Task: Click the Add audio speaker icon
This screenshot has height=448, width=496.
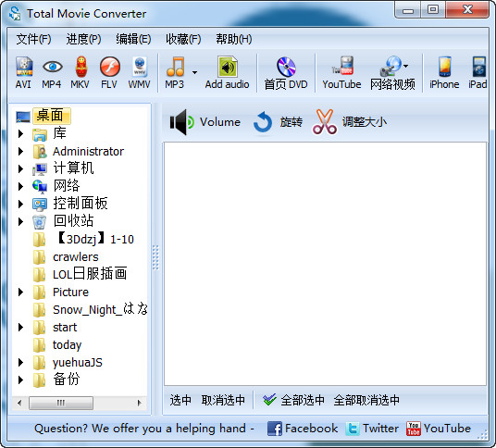Action: [228, 67]
